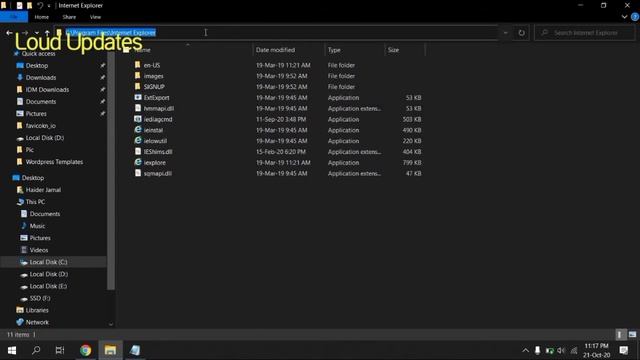The image size is (640, 360).
Task: Click the address bar path field
Action: (278, 33)
